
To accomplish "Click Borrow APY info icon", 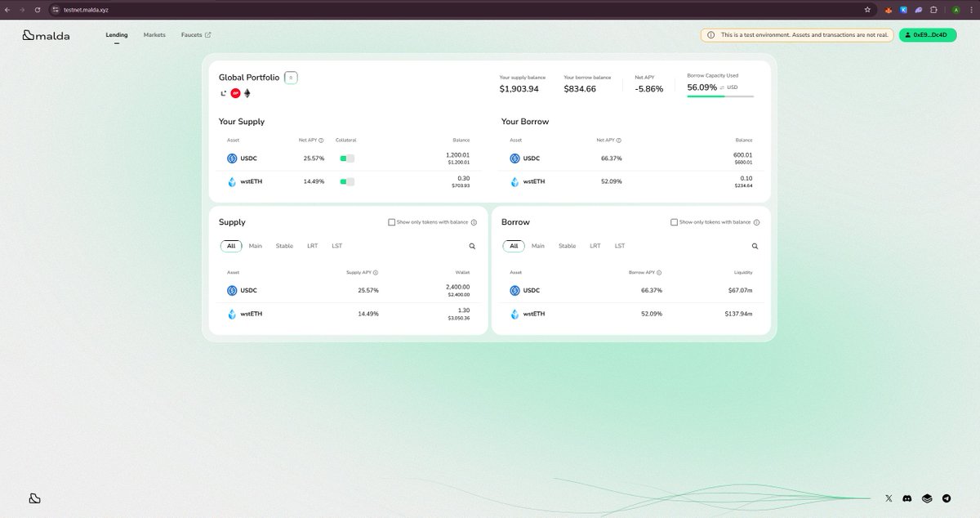I will click(x=659, y=273).
